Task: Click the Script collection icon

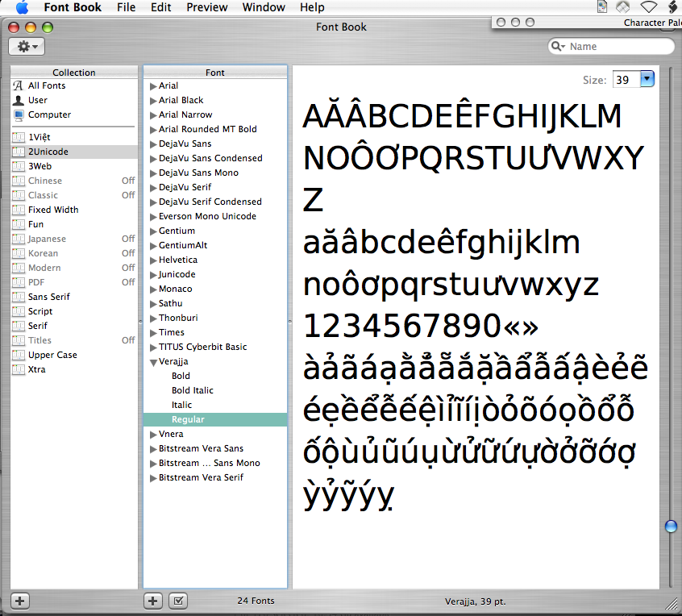Action: (19, 311)
